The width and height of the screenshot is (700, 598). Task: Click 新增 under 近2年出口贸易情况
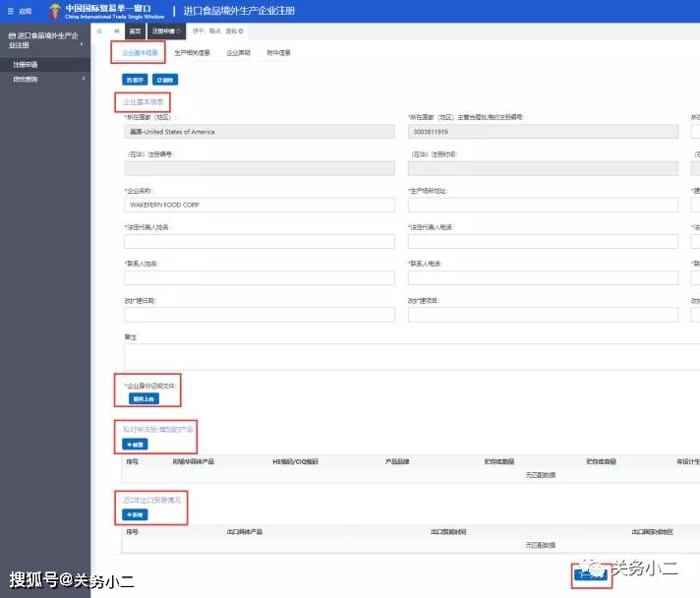(x=134, y=514)
